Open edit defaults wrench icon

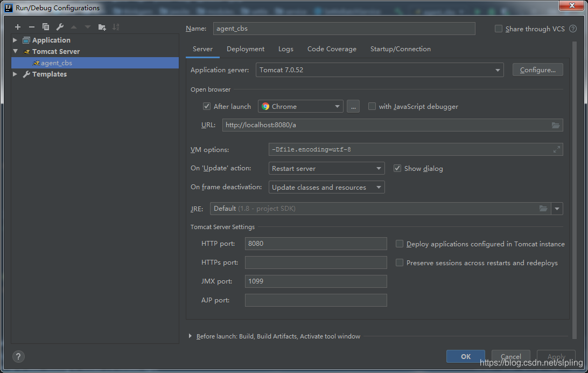pyautogui.click(x=60, y=27)
